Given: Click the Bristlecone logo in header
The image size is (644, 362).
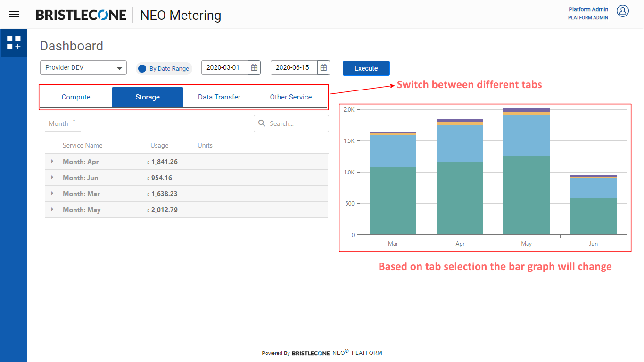Looking at the screenshot, I should 81,15.
